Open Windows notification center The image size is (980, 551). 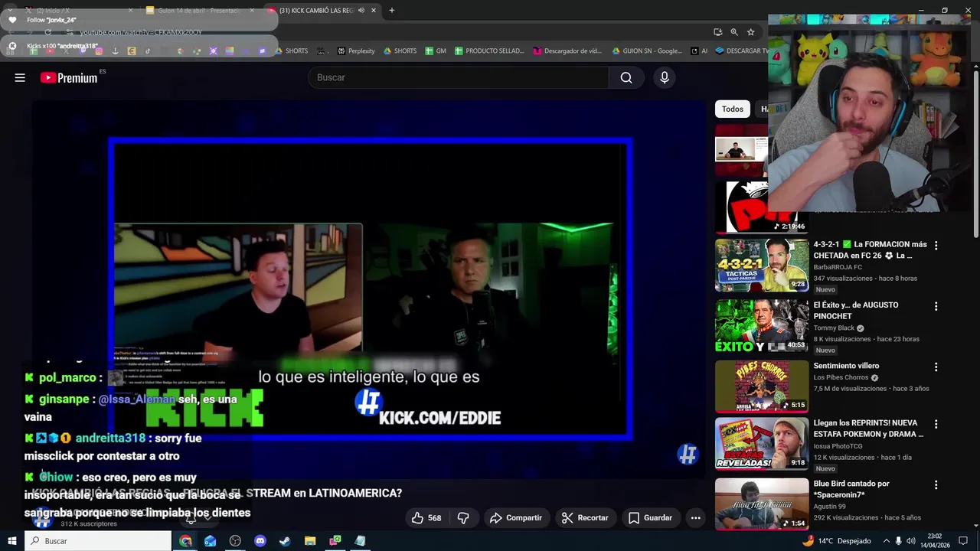coord(964,541)
